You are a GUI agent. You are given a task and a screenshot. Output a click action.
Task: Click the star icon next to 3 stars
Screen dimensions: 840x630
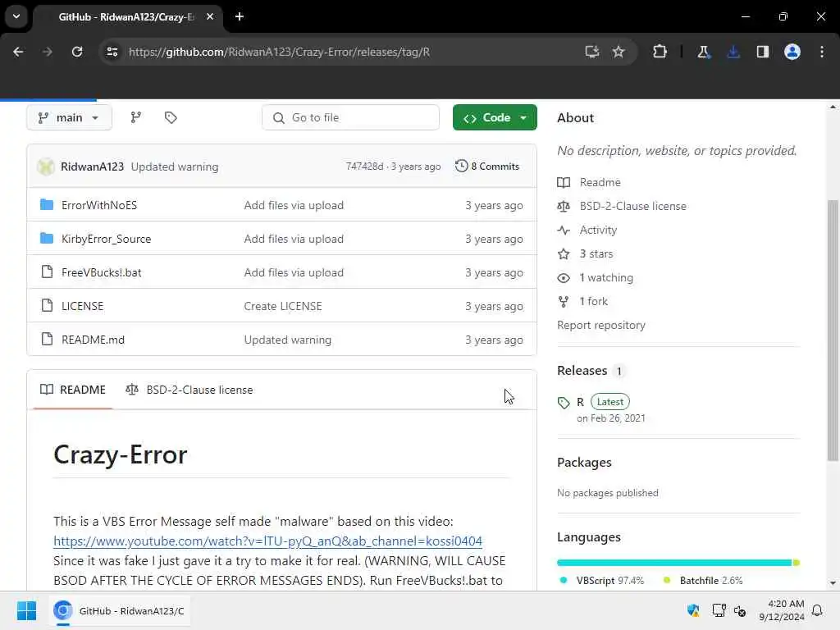pyautogui.click(x=564, y=254)
